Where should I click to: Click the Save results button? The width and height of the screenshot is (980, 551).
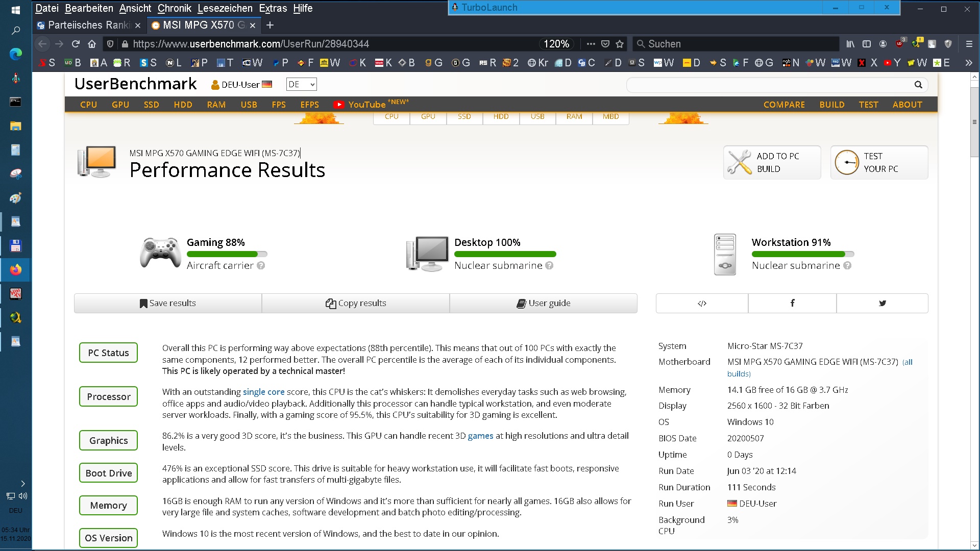click(x=167, y=303)
